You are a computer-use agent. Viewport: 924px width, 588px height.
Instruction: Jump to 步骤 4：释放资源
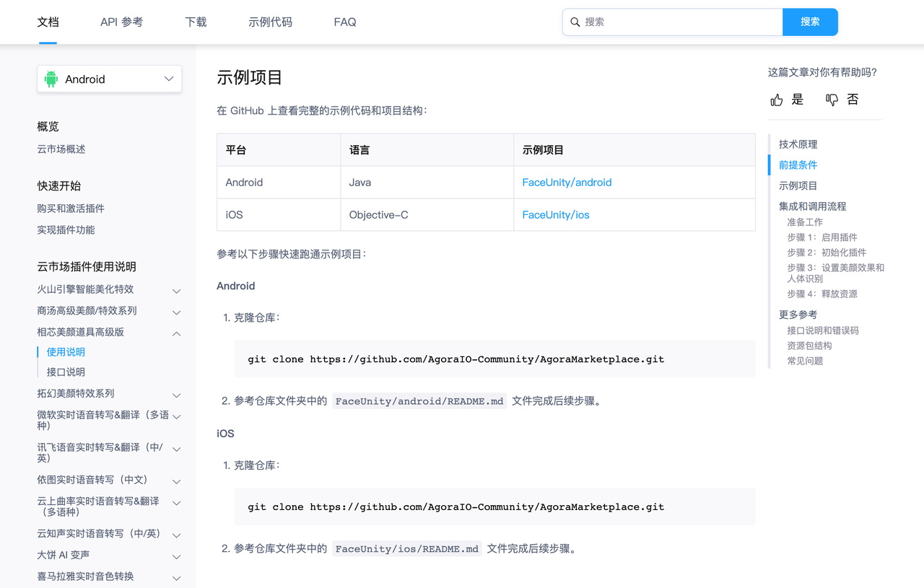coord(822,294)
